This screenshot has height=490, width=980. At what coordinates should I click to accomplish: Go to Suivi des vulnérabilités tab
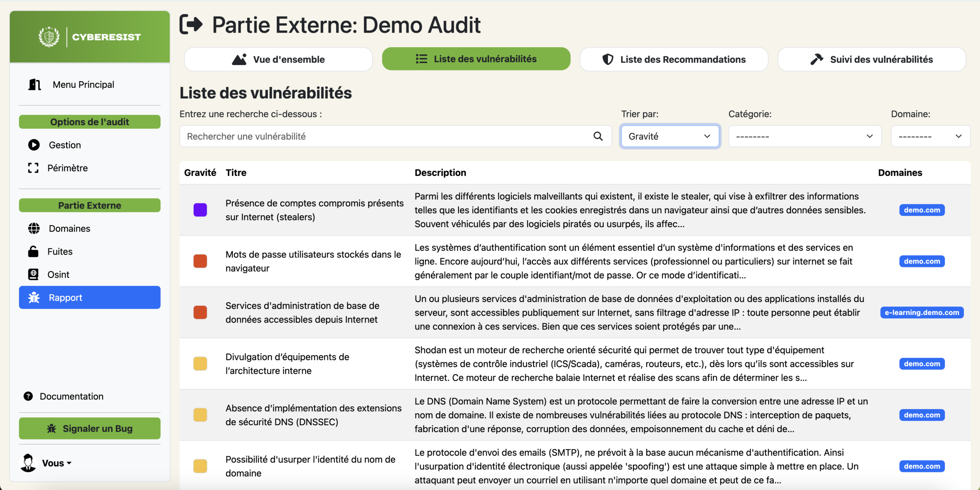(871, 59)
